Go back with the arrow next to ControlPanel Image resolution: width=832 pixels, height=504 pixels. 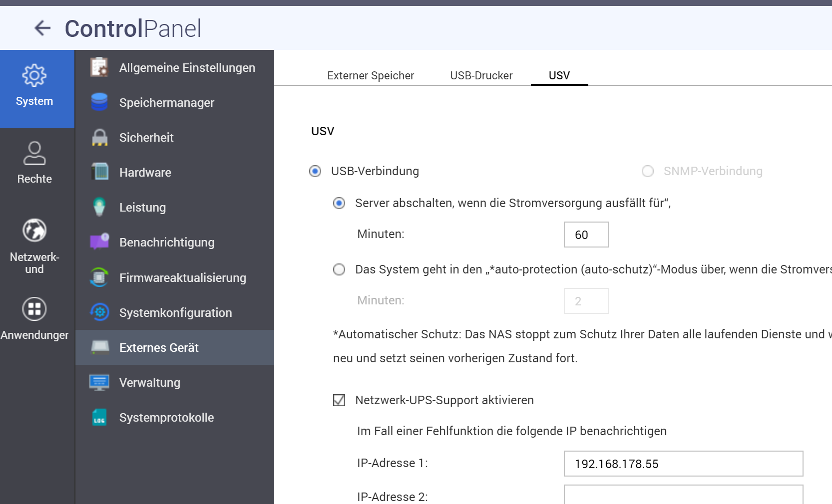[42, 28]
